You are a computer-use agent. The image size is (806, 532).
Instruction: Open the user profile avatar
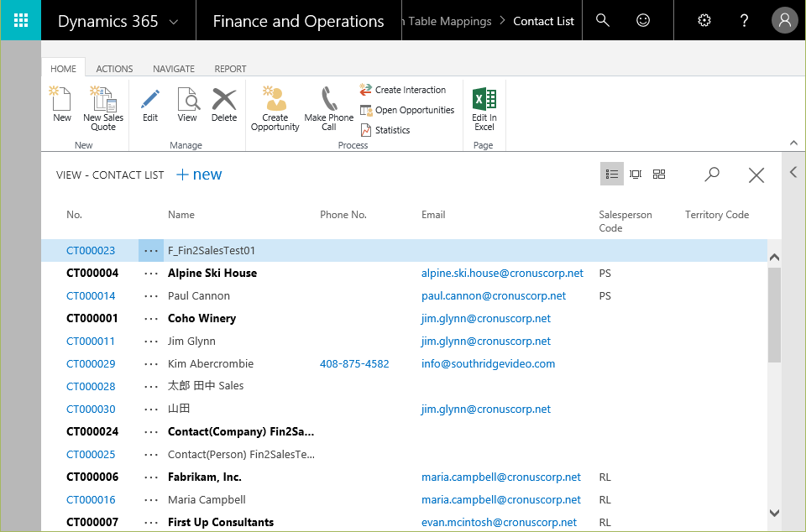coord(784,20)
